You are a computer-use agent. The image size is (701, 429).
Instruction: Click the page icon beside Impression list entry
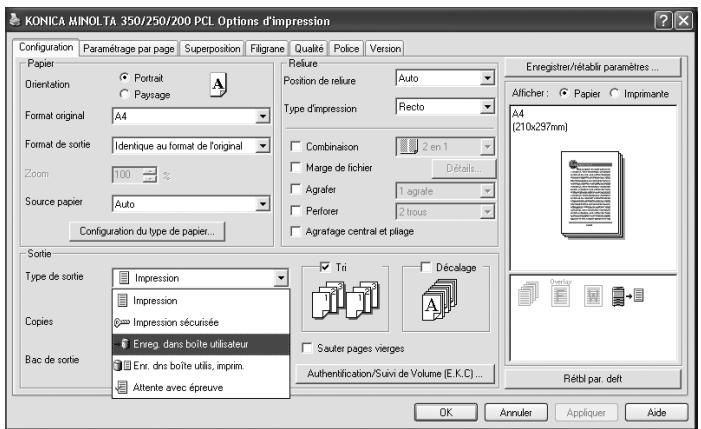point(122,300)
